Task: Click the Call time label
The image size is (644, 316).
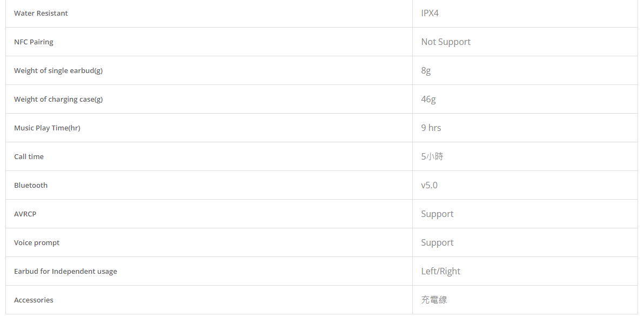Action: 29,157
